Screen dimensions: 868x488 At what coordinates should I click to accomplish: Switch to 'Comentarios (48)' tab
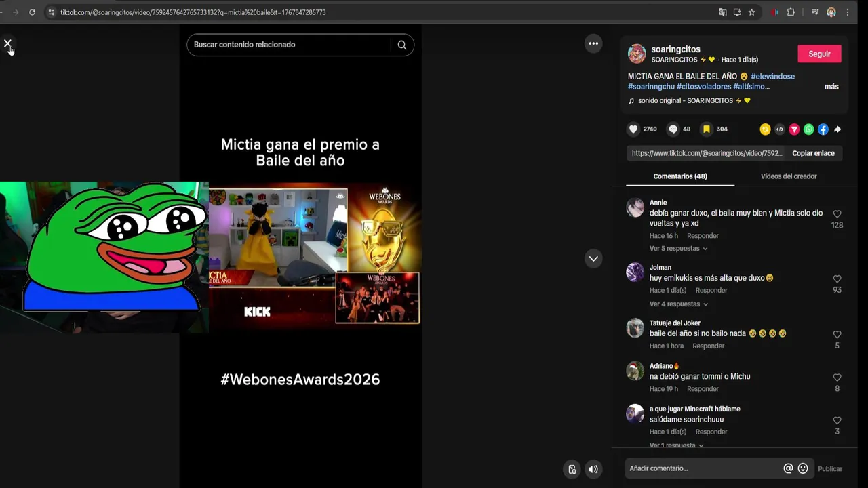tap(680, 176)
